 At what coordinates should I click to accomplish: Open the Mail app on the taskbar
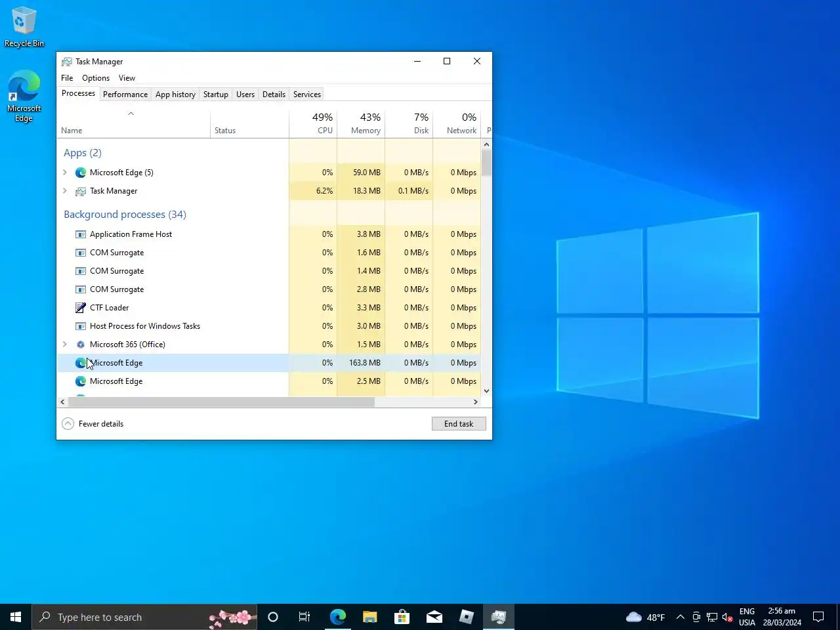[x=434, y=617]
